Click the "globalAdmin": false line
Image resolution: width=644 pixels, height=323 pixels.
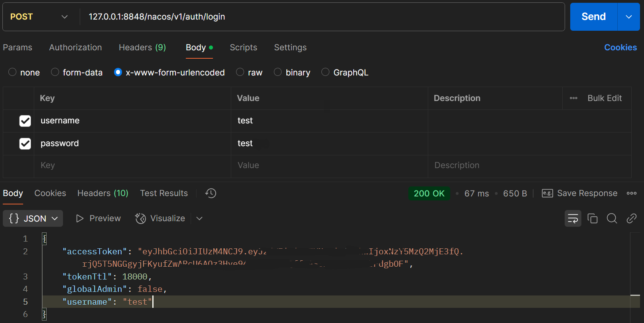[114, 289]
